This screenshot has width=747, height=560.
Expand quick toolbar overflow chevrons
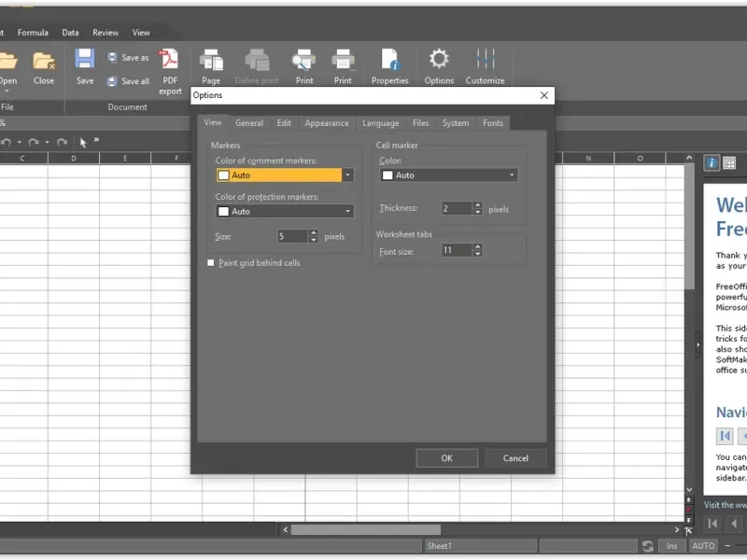97,140
